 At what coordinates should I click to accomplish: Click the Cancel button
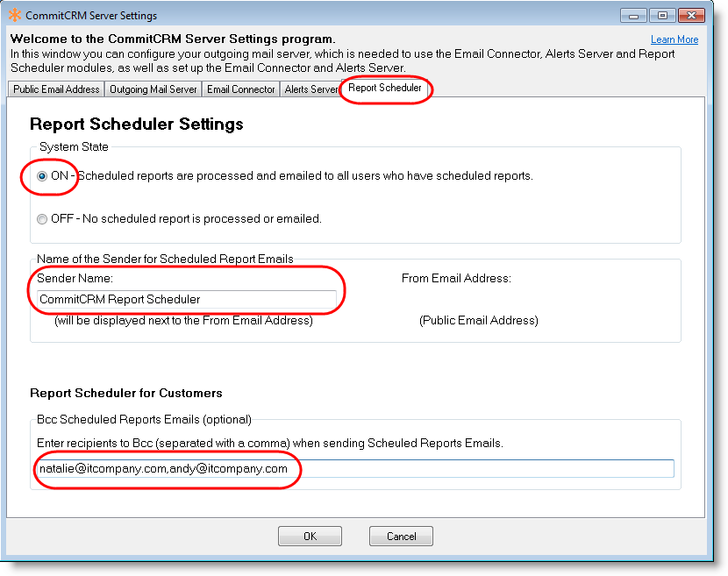tap(401, 537)
